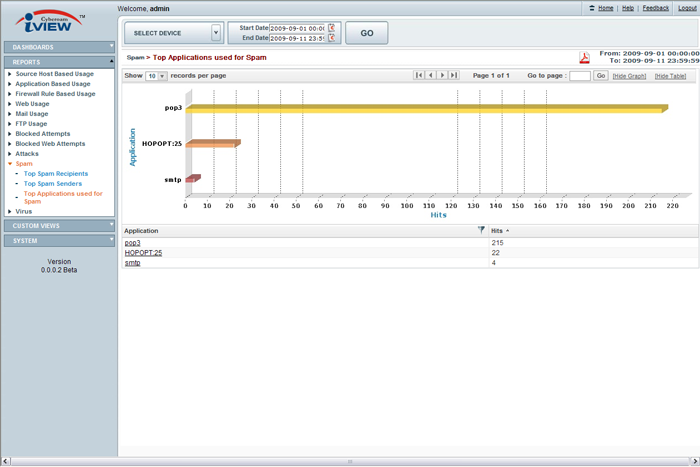Open Top Spam Senders report

click(53, 183)
